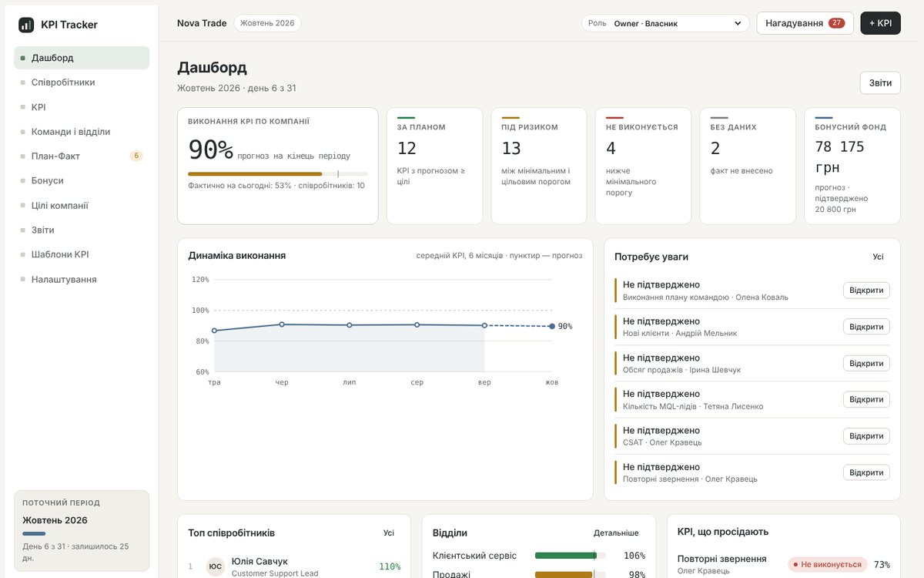Viewport: 924px width, 578px height.
Task: Open Нагадування reminders button
Action: [x=805, y=23]
